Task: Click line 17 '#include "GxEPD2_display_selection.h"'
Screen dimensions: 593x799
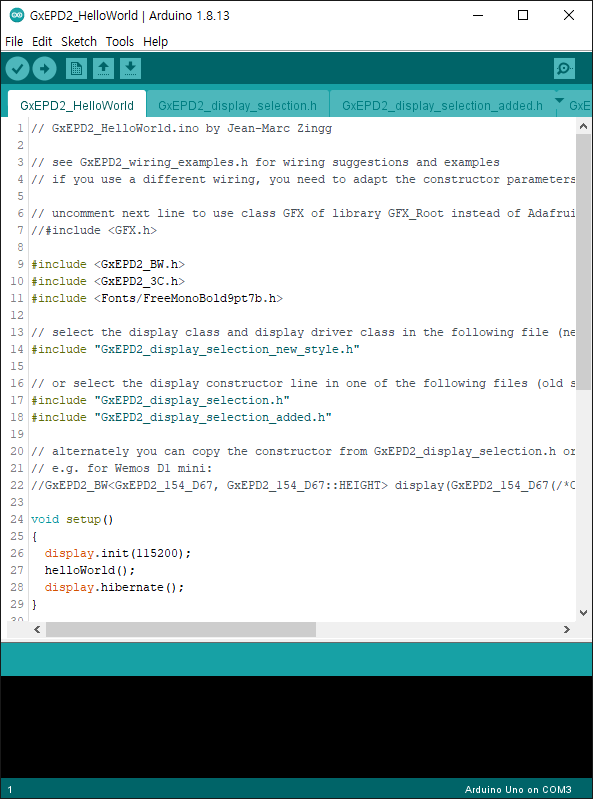Action: pyautogui.click(x=160, y=400)
